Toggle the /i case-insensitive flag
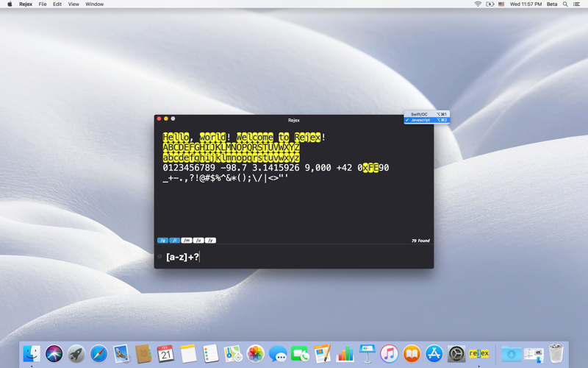Viewport: 588px width, 368px height. (x=174, y=241)
